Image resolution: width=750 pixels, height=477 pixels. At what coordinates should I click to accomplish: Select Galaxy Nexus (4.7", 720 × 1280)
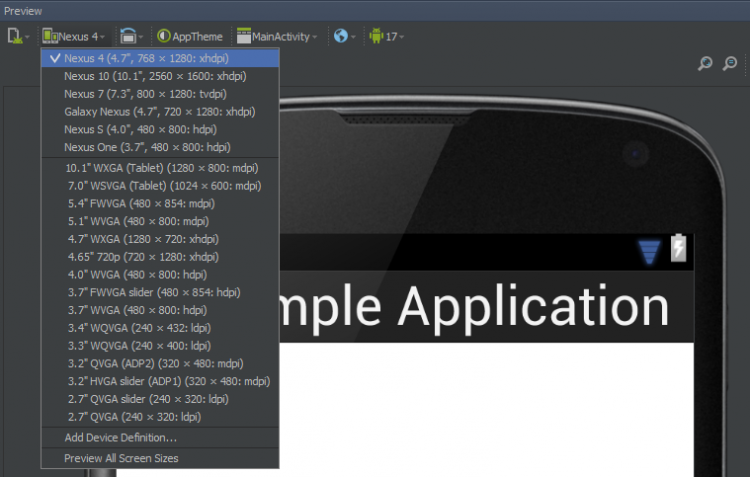[x=160, y=111]
